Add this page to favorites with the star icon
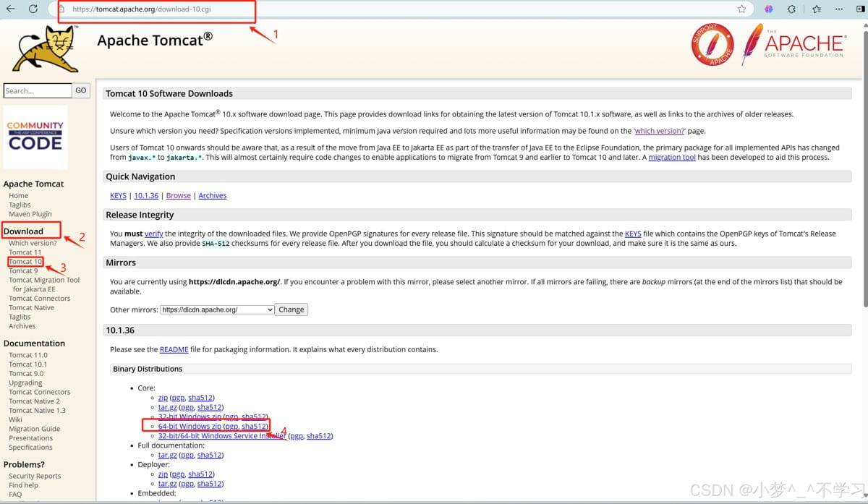Screen dimensions: 868x504 [x=741, y=9]
